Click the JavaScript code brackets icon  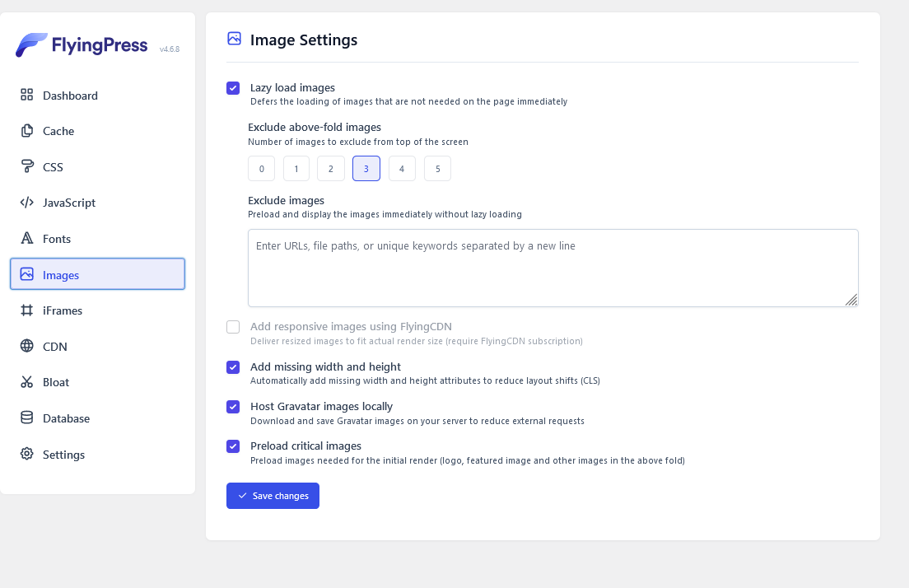26,203
